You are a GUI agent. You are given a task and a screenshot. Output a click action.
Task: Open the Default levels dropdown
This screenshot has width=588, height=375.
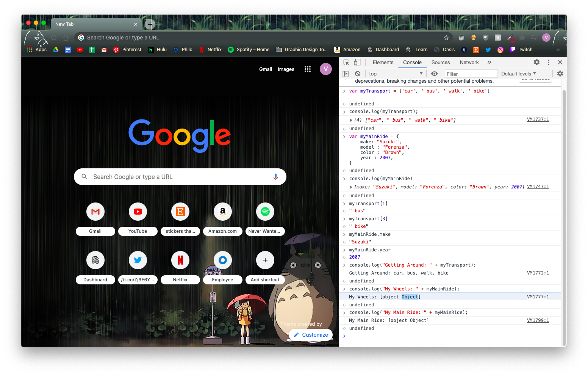pyautogui.click(x=519, y=73)
